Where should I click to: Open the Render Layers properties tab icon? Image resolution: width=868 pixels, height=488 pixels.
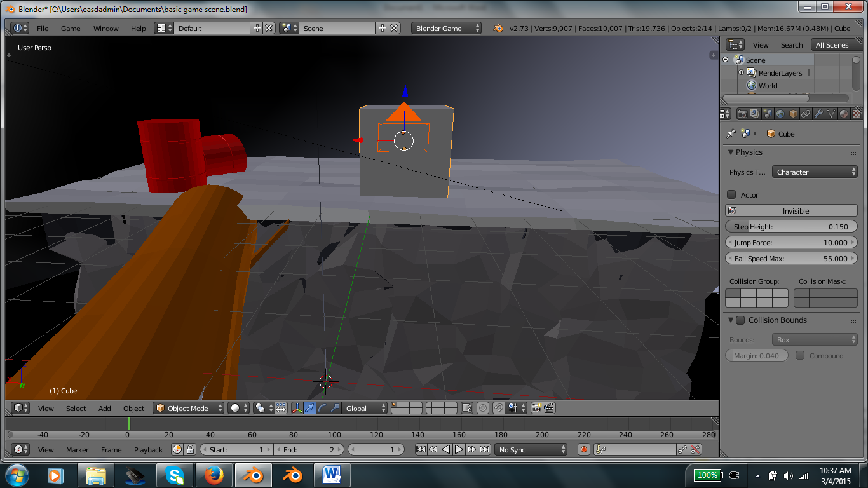(x=755, y=114)
